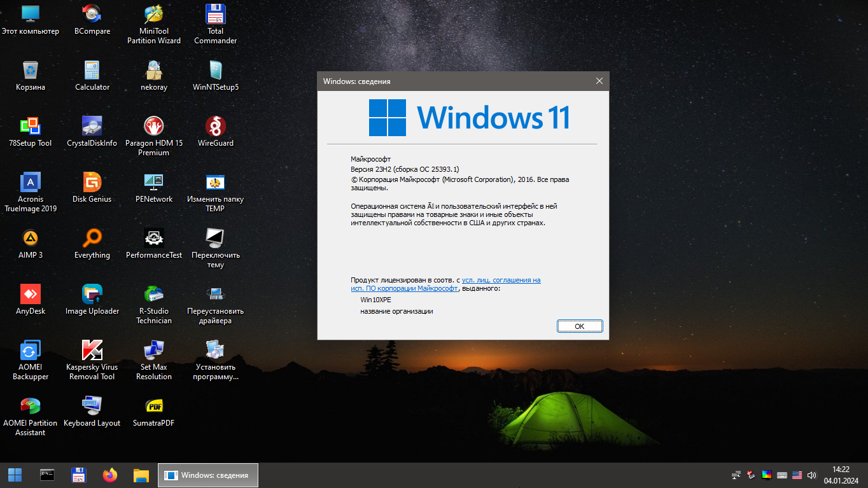868x488 pixels.
Task: Click the Win10XPE licensee text
Action: [x=375, y=299]
